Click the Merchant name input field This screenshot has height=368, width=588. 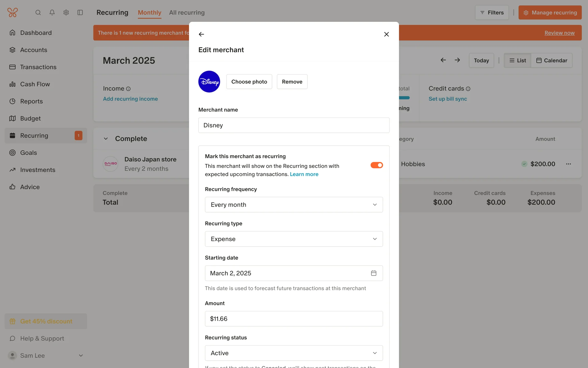point(294,125)
